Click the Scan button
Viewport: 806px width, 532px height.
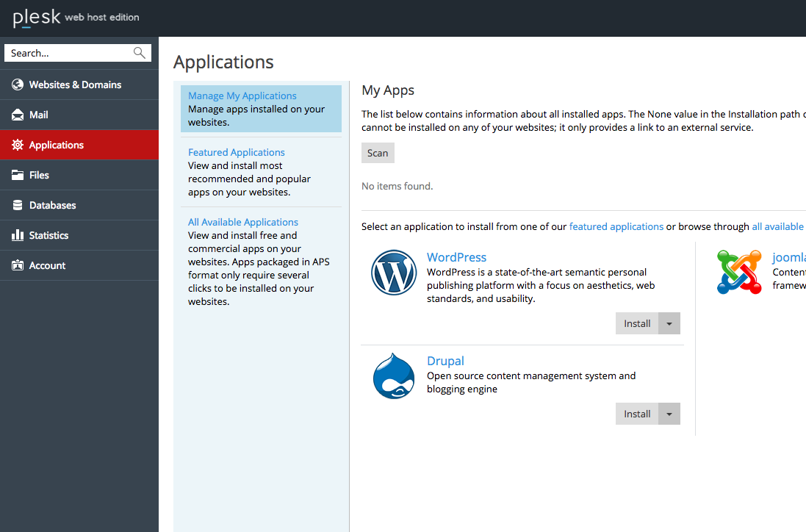378,153
